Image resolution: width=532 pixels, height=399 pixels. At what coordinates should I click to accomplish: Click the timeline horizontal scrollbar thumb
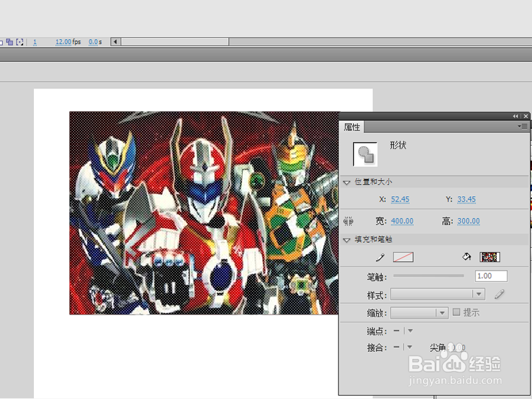[175, 42]
